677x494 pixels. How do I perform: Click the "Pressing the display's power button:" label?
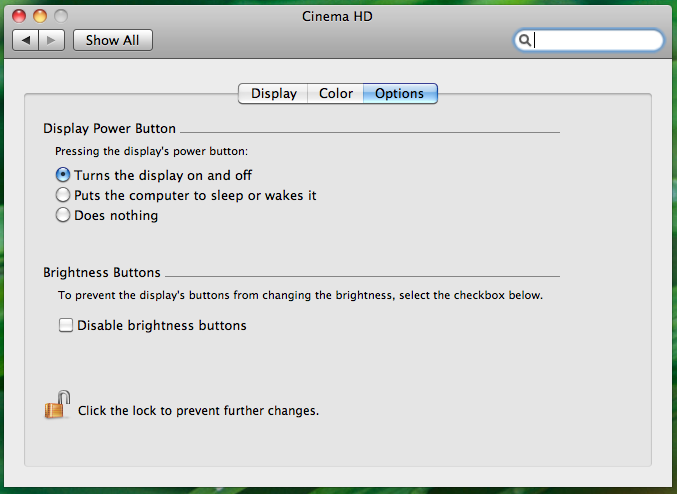click(x=151, y=151)
